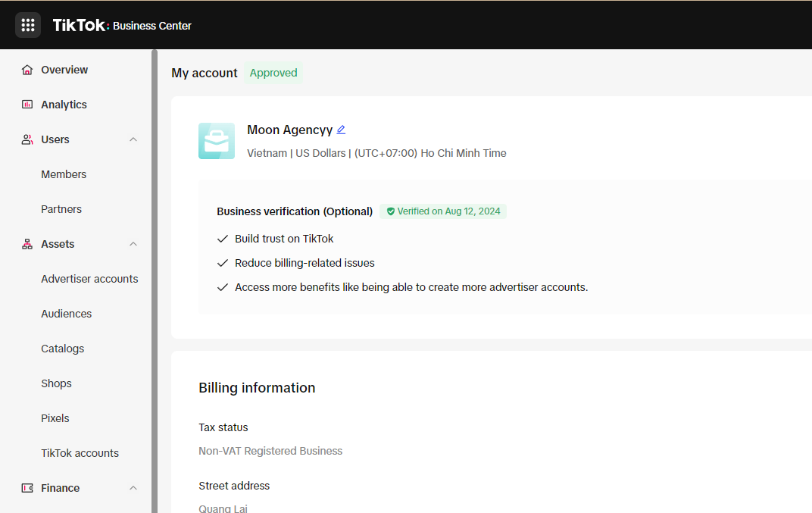This screenshot has height=513, width=812.
Task: Select the Finance menu label
Action: click(x=60, y=488)
